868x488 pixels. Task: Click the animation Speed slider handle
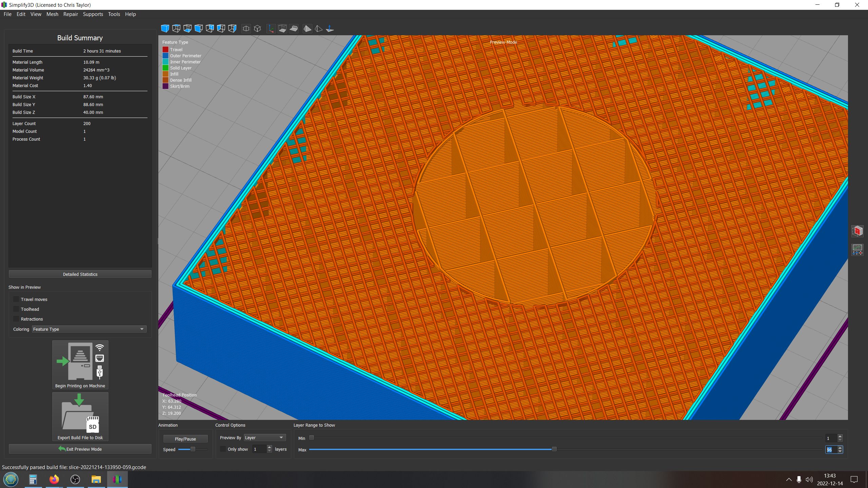point(193,449)
